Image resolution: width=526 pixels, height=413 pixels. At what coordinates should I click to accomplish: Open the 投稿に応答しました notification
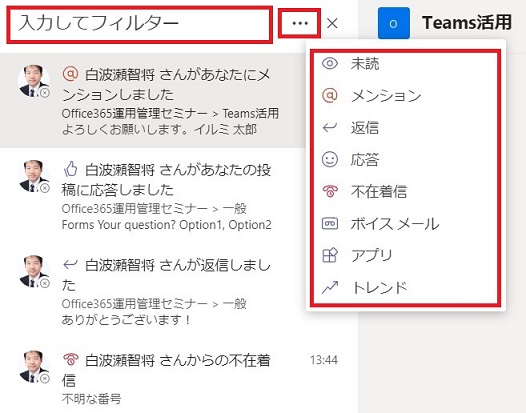point(153,196)
